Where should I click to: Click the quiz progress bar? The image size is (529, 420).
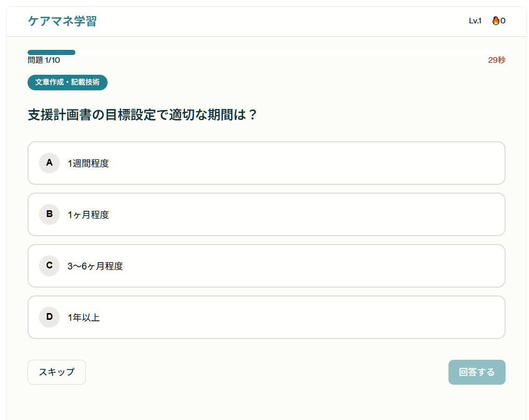click(x=266, y=52)
